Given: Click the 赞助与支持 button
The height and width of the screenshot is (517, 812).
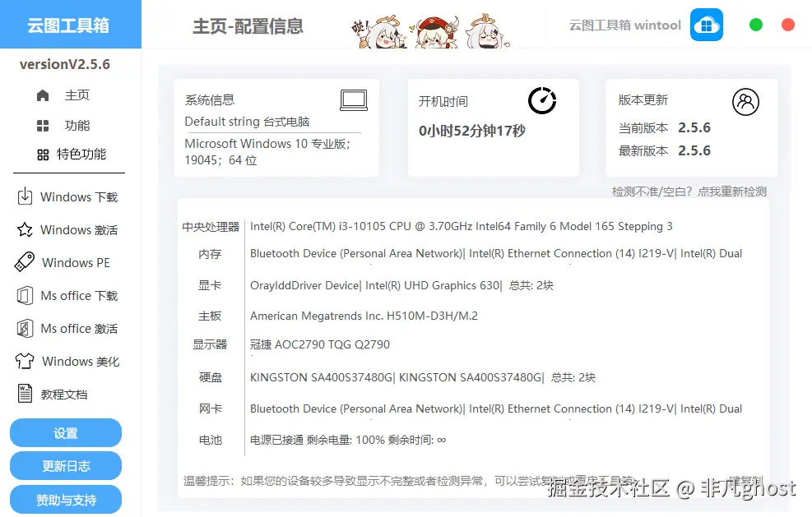Looking at the screenshot, I should tap(65, 499).
